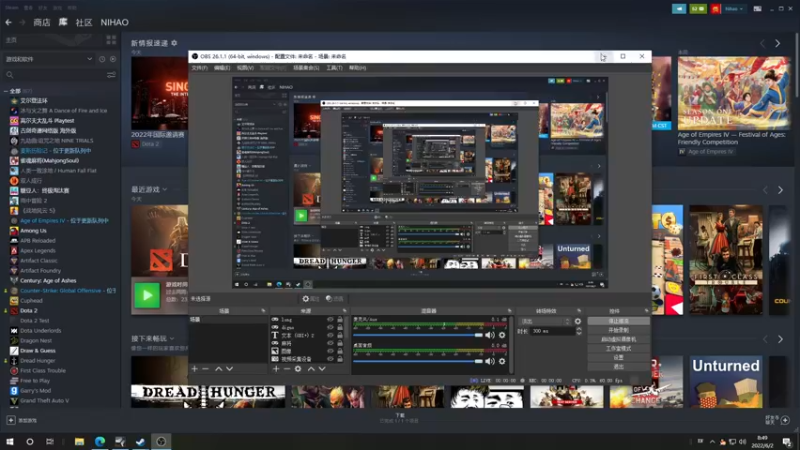Click the exit button in OBS controls

pos(618,367)
